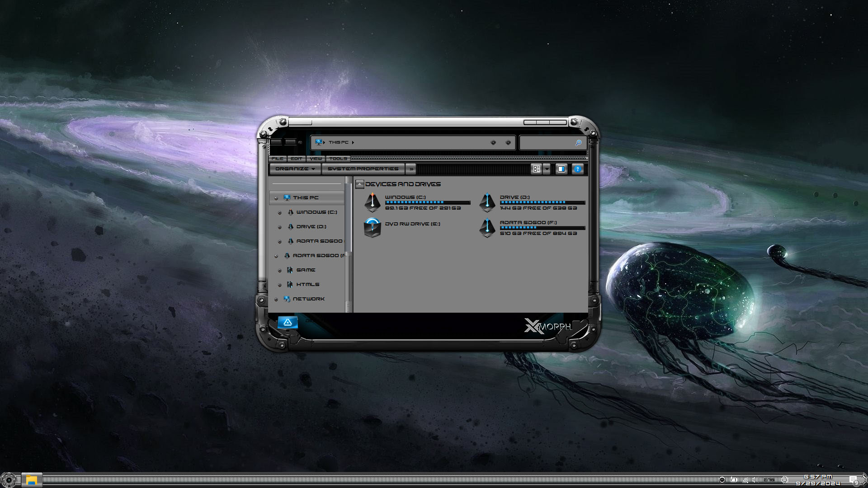Open the Windows (C:) drive icon
The width and height of the screenshot is (868, 488).
pos(373,202)
